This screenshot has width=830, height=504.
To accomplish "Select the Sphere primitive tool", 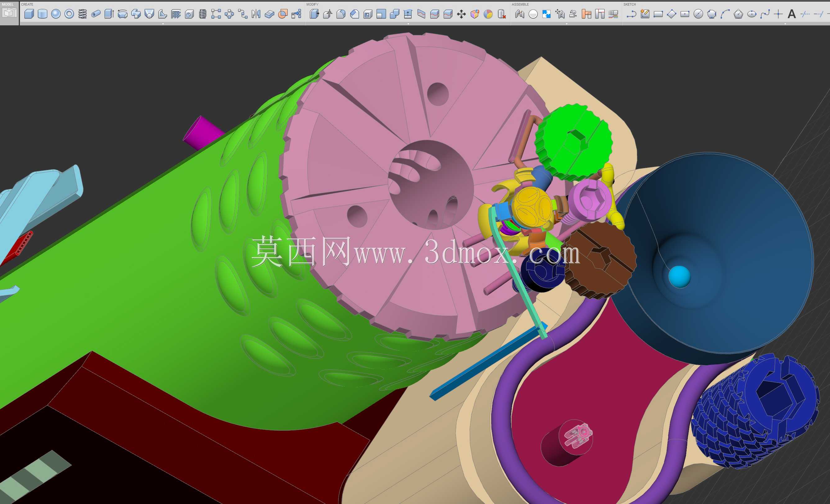I will [x=56, y=14].
